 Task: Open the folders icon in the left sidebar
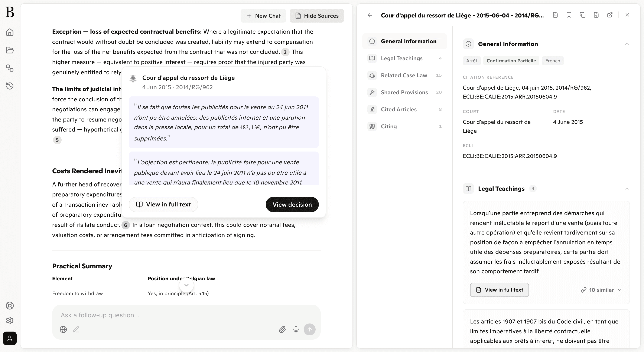point(10,50)
